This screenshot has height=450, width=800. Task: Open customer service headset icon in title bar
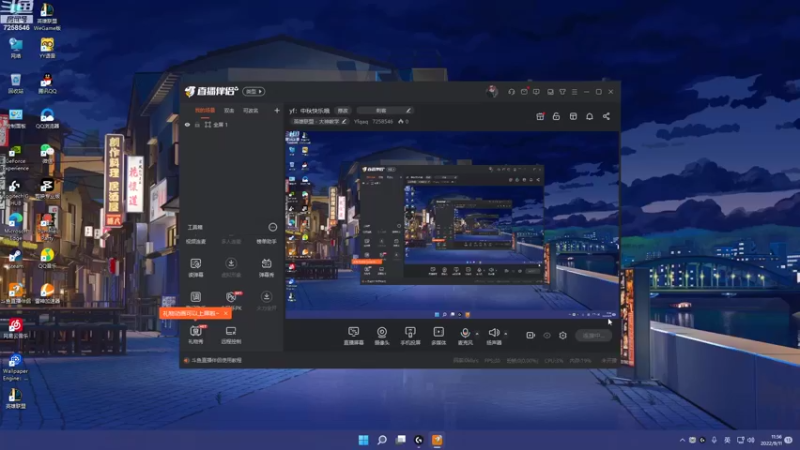(511, 92)
